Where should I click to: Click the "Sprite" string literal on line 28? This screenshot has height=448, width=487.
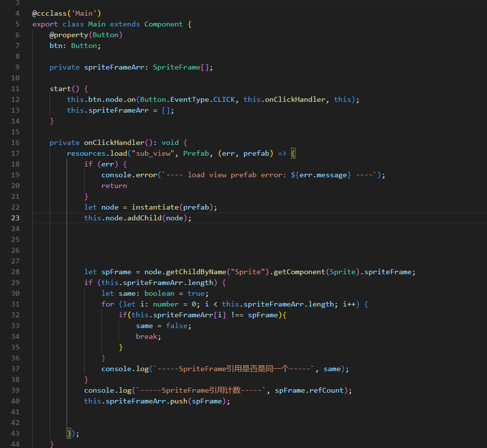(247, 272)
